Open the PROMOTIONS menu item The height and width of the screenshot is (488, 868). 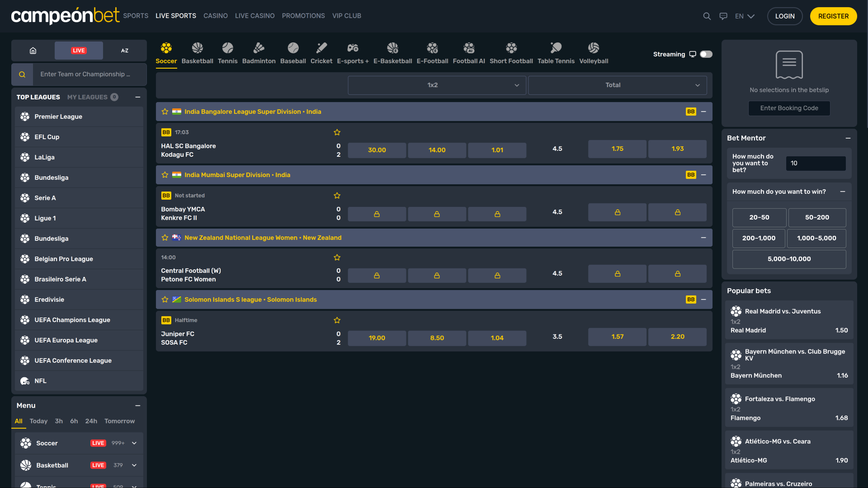pyautogui.click(x=303, y=16)
